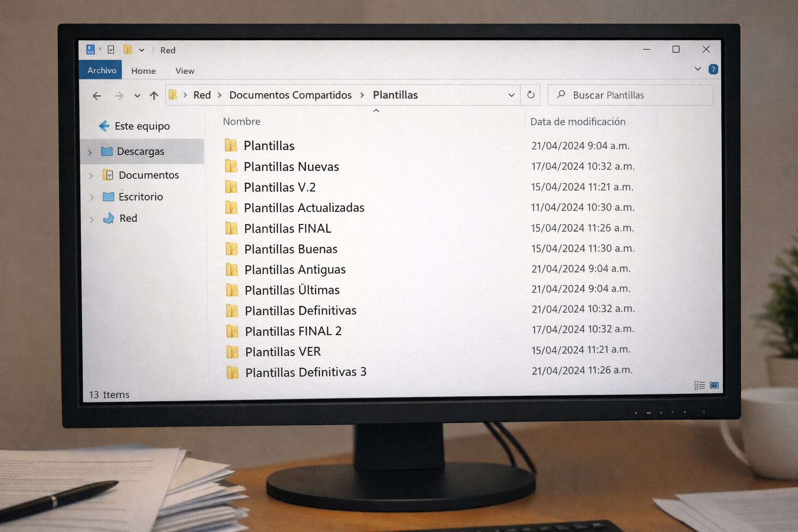Switch to the View ribbon tab
Viewport: 798px width, 532px height.
(x=184, y=71)
